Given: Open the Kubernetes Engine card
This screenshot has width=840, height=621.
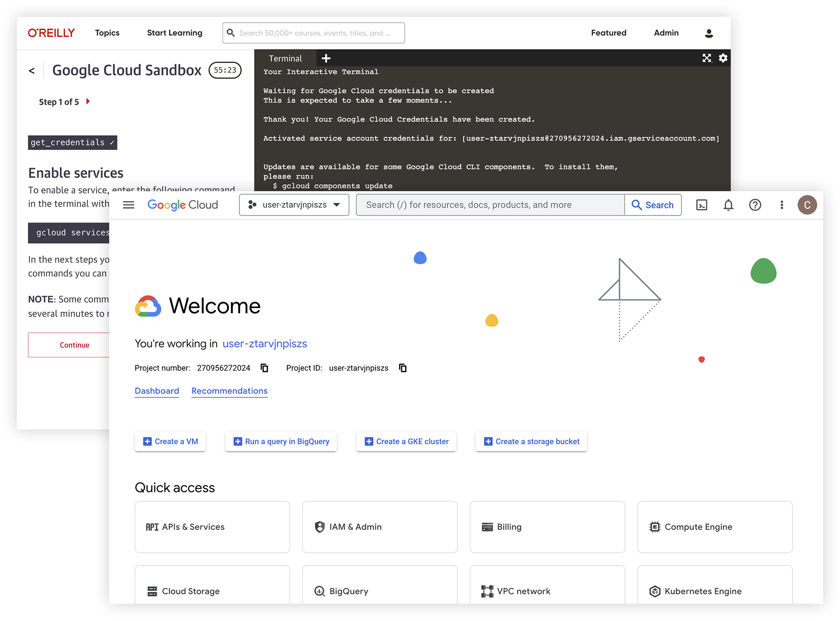Looking at the screenshot, I should point(715,585).
